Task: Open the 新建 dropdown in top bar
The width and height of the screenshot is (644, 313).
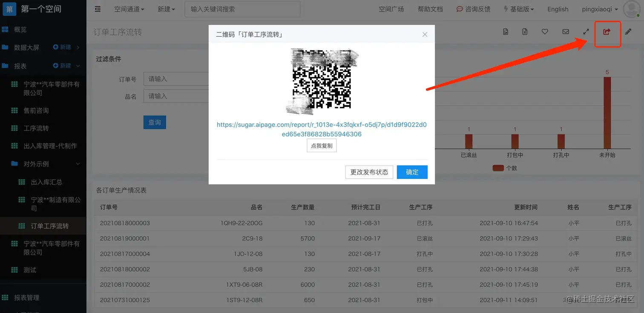Action: (x=166, y=9)
